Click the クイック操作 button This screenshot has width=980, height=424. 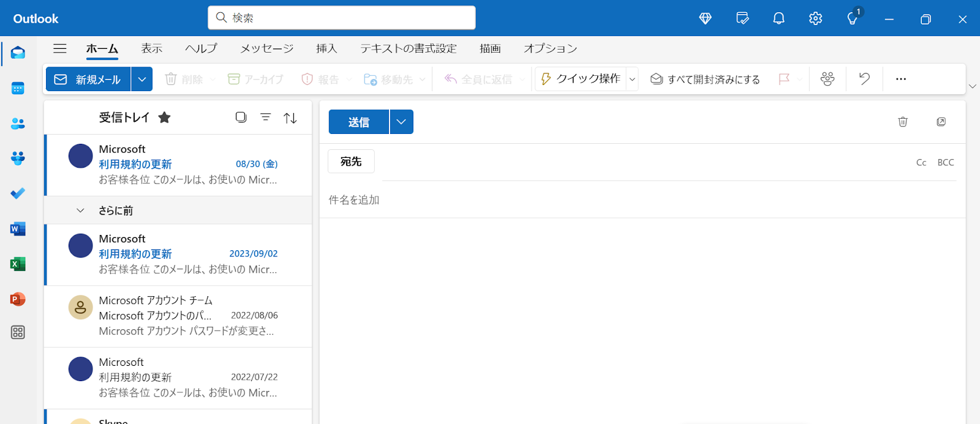[x=581, y=79]
